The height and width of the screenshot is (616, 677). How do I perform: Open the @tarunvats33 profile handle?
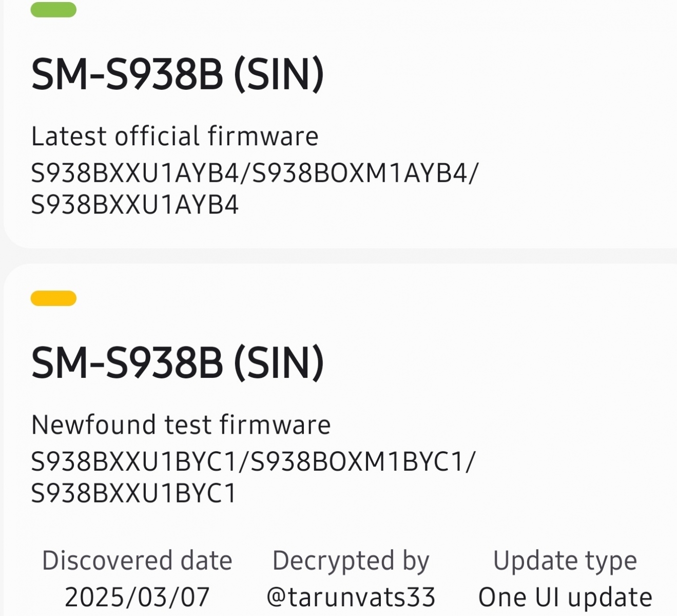coord(351,598)
